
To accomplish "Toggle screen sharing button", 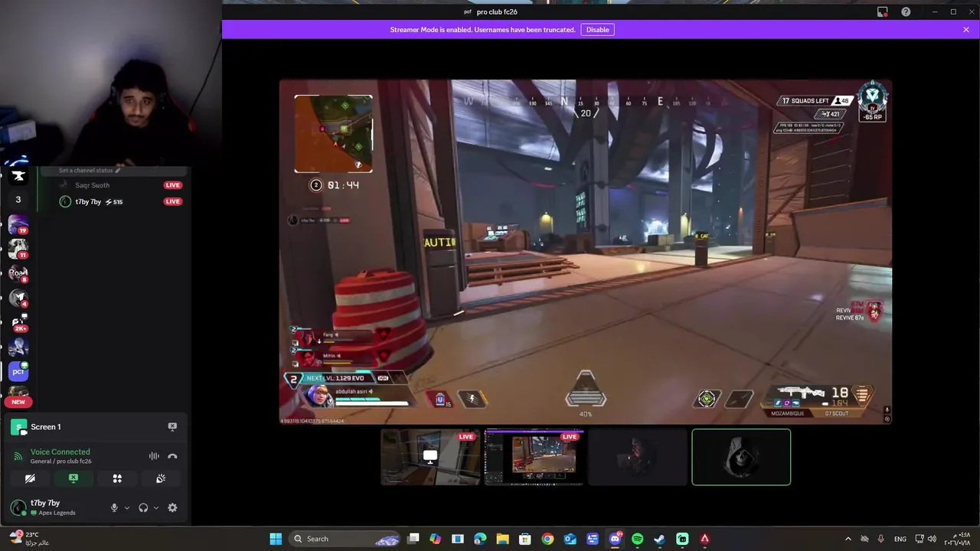I will 73,478.
